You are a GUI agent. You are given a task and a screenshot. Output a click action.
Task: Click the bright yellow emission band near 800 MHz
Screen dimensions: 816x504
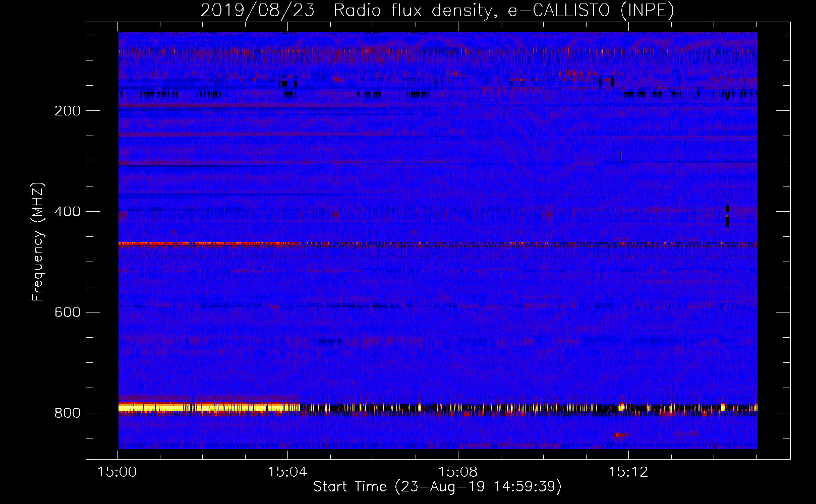click(x=209, y=407)
